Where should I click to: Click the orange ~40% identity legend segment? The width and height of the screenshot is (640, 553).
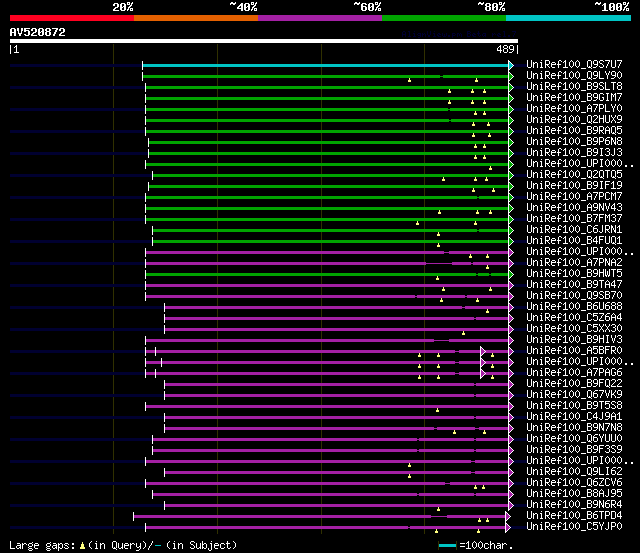pyautogui.click(x=196, y=18)
